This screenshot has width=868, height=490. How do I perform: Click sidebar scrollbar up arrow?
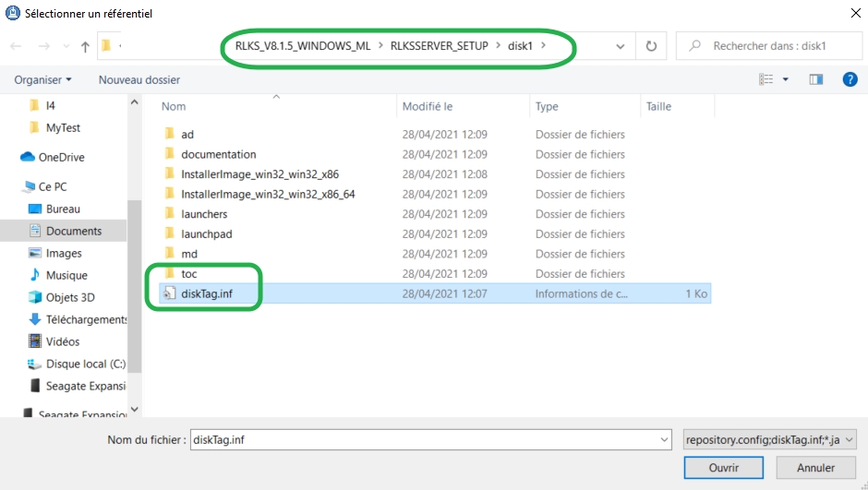[x=134, y=102]
